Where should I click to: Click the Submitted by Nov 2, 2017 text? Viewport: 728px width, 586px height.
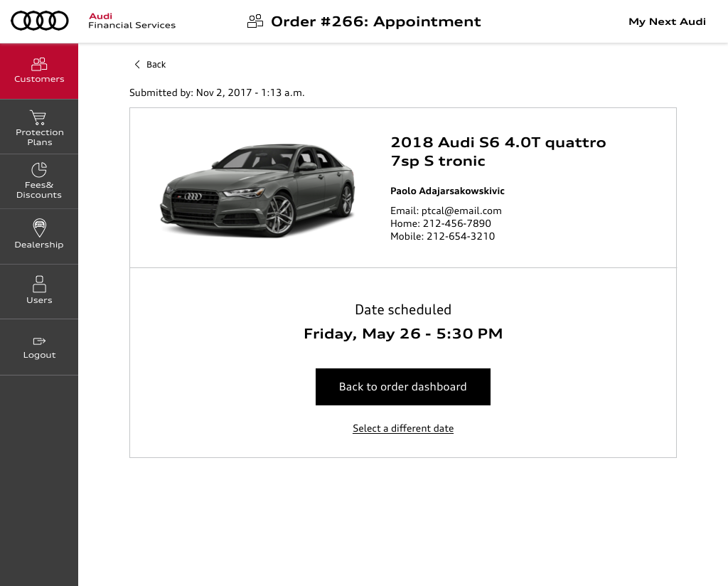click(217, 93)
